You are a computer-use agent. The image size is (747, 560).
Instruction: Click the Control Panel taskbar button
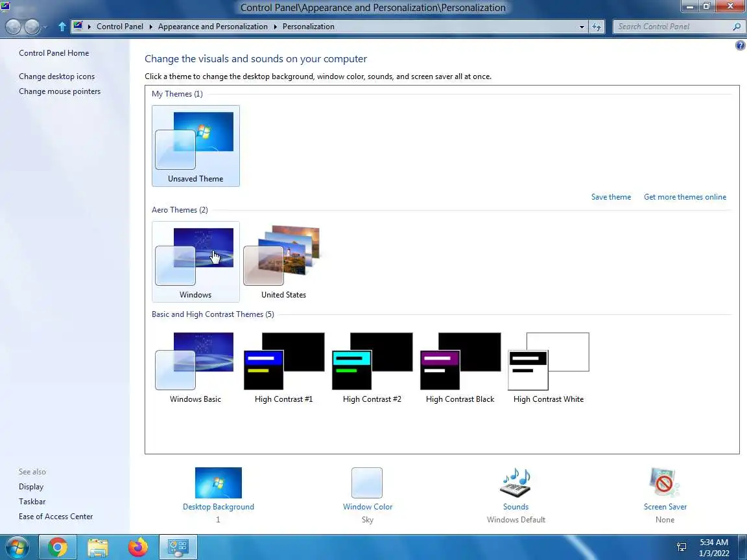[x=178, y=547]
